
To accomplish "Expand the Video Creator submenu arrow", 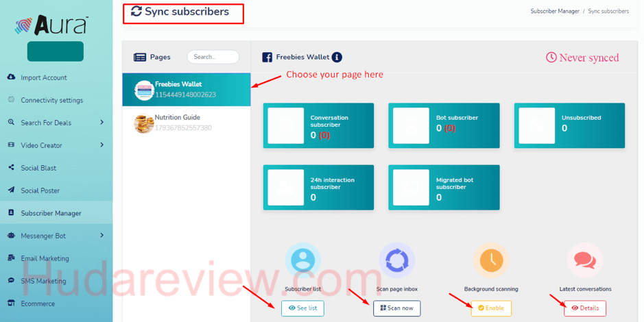I will pyautogui.click(x=102, y=145).
